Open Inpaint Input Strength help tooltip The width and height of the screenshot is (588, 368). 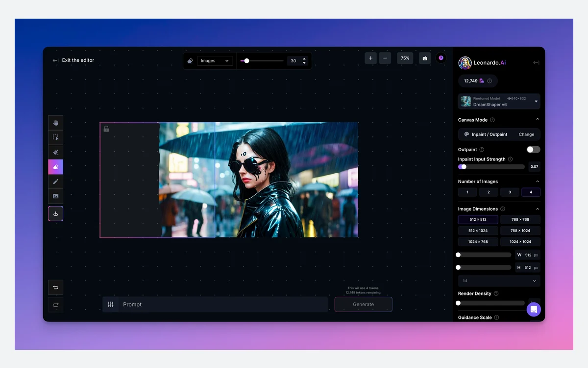click(510, 159)
